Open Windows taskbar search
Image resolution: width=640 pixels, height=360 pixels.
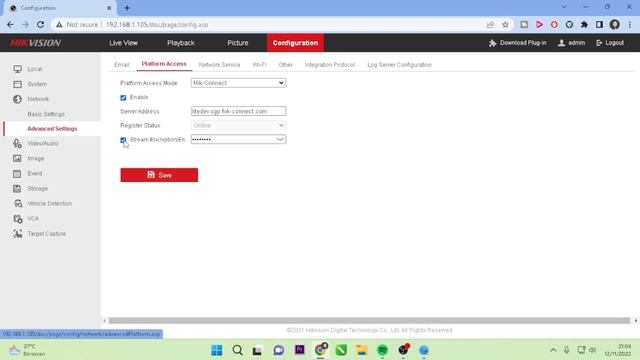238,350
